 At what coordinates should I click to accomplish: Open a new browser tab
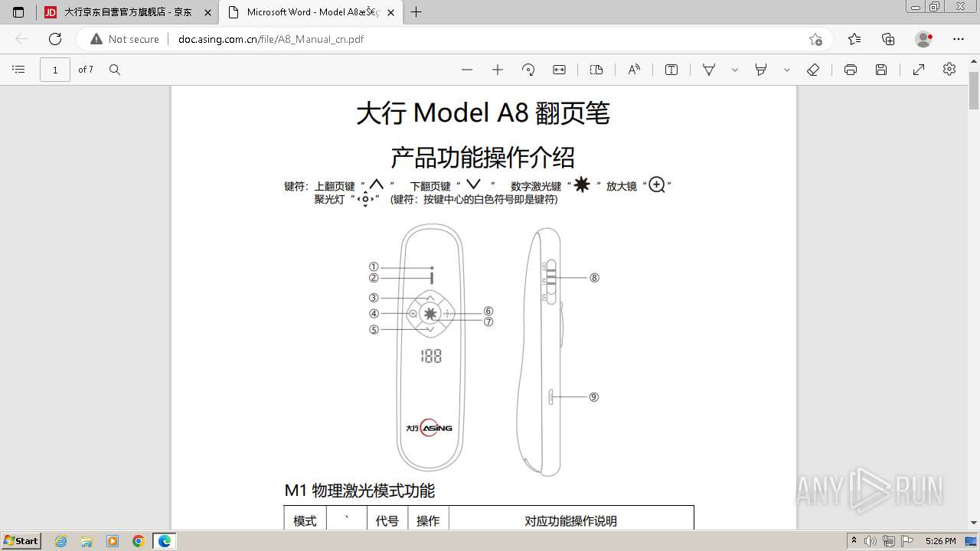[416, 12]
